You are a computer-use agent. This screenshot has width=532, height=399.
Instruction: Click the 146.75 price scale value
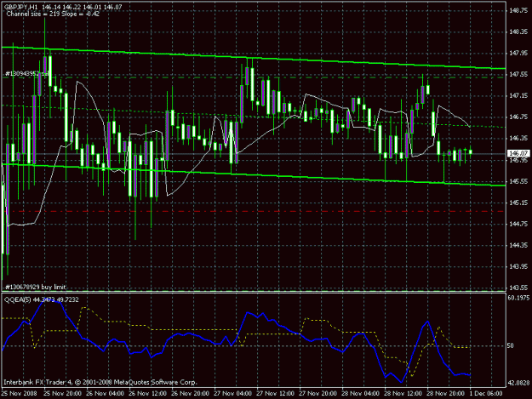pos(518,117)
